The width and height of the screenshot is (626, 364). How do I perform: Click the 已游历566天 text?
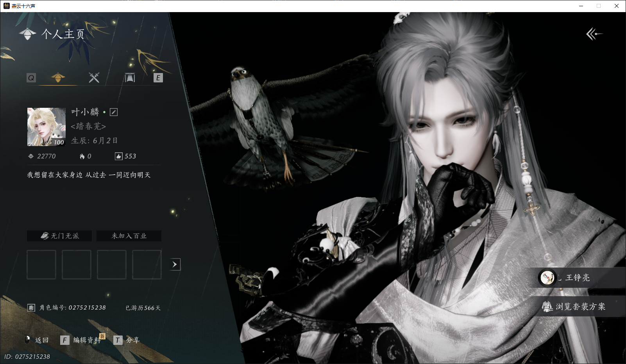pos(143,308)
